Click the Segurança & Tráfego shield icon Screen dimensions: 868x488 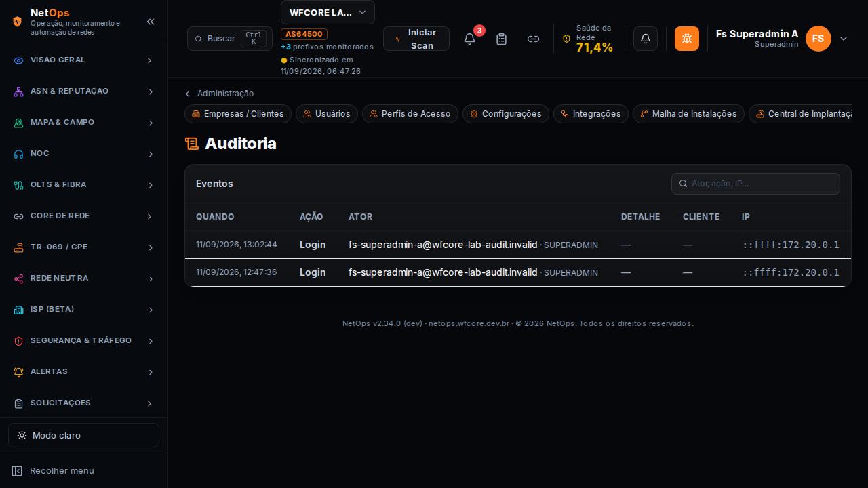(18, 341)
